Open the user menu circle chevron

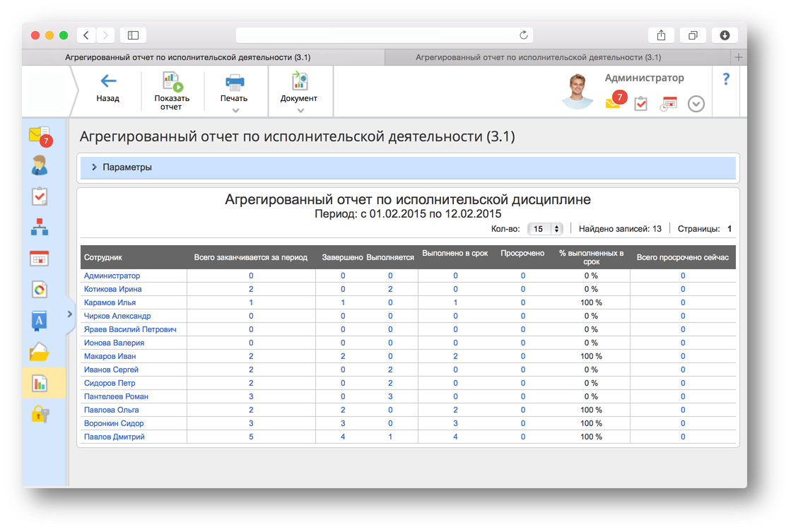[696, 104]
